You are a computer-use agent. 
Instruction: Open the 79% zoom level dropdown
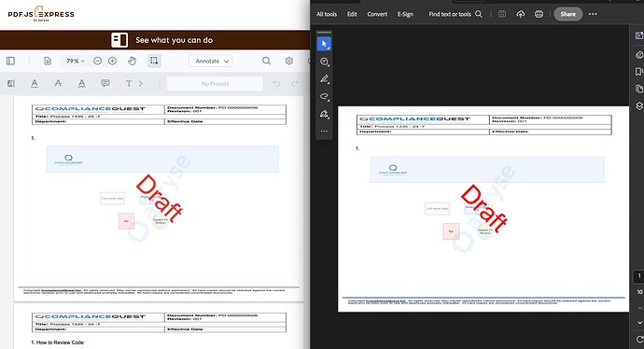coord(76,61)
